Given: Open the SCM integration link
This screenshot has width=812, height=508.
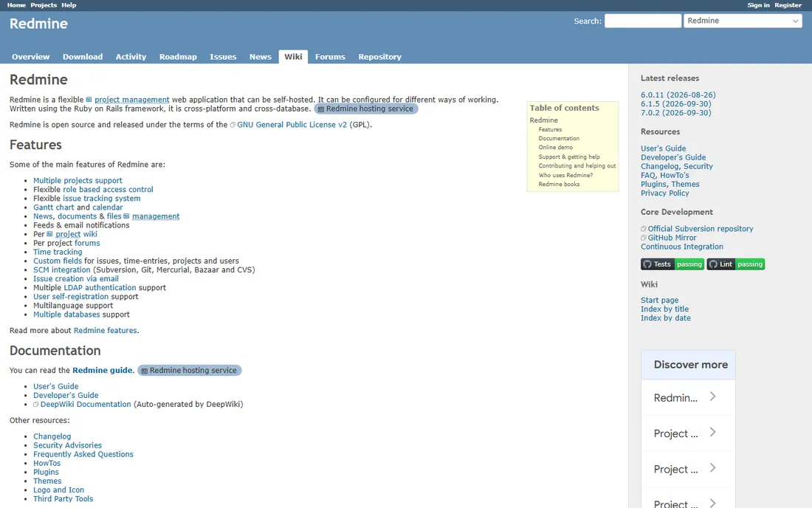Looking at the screenshot, I should [61, 270].
